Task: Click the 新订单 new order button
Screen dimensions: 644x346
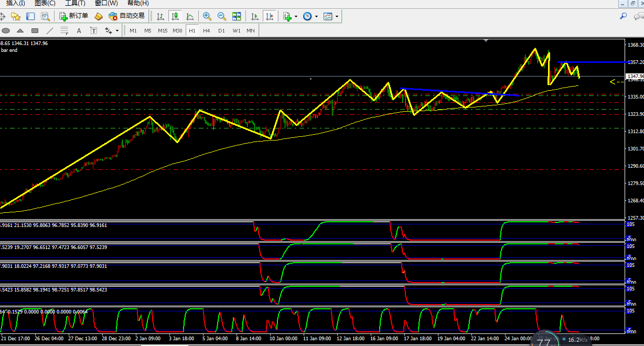Action: point(74,16)
